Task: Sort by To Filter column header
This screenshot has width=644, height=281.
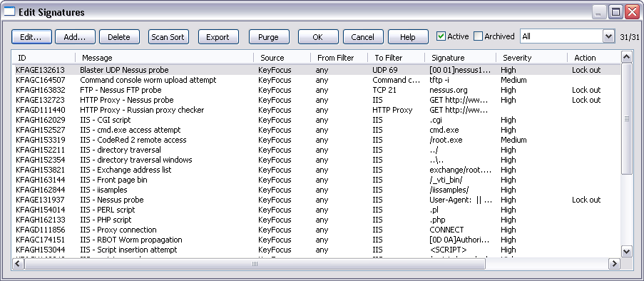Action: click(x=397, y=58)
